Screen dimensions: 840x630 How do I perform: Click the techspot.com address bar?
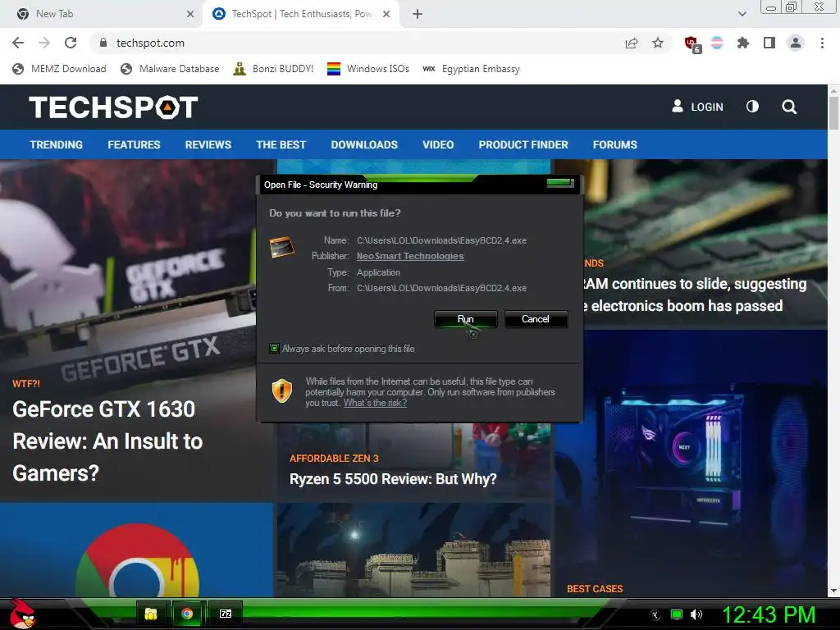tap(354, 43)
